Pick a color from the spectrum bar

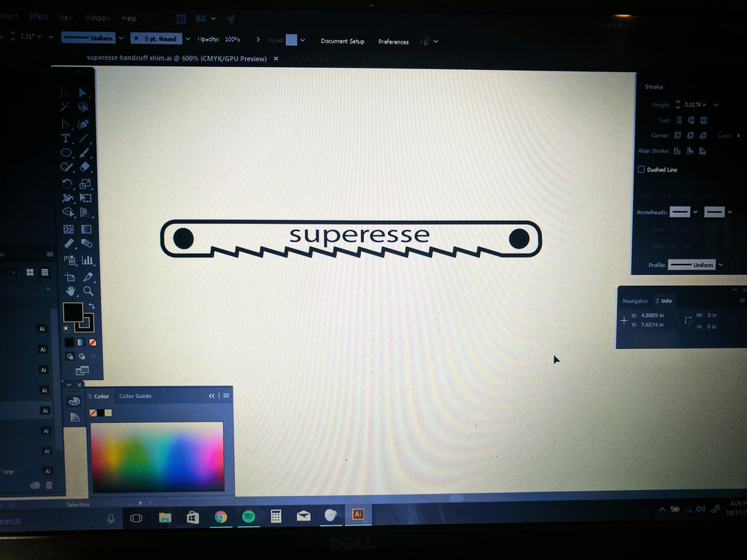pyautogui.click(x=157, y=456)
